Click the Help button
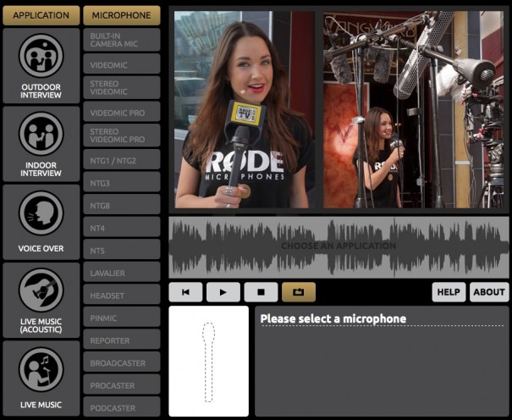 [x=449, y=292]
